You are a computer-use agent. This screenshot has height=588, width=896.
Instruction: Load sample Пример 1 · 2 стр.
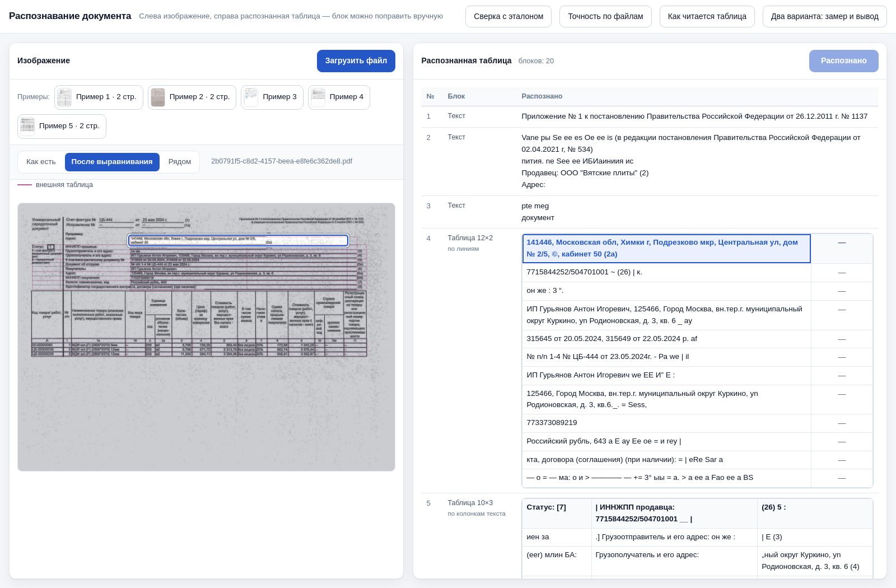(99, 97)
